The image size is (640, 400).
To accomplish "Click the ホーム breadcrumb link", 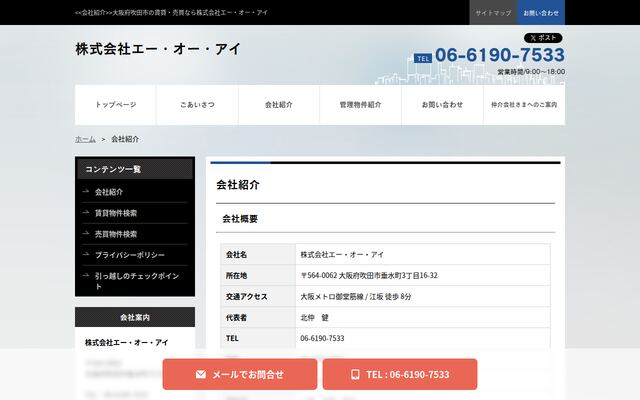I will coord(85,139).
